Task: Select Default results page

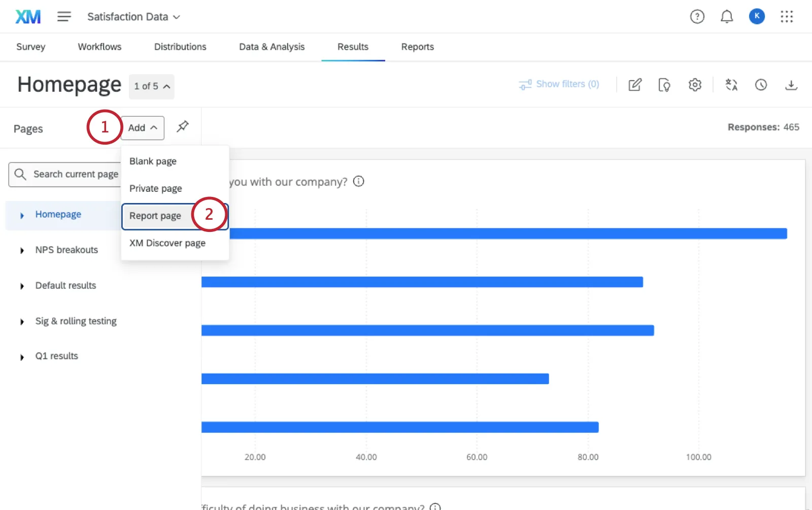Action: click(x=65, y=285)
